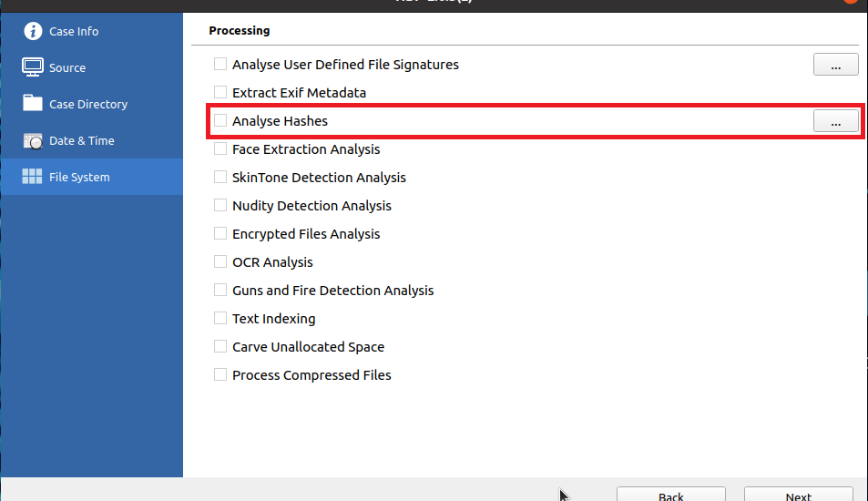Enable Analyse User Defined File Signatures checkbox
This screenshot has width=868, height=501.
click(x=220, y=64)
